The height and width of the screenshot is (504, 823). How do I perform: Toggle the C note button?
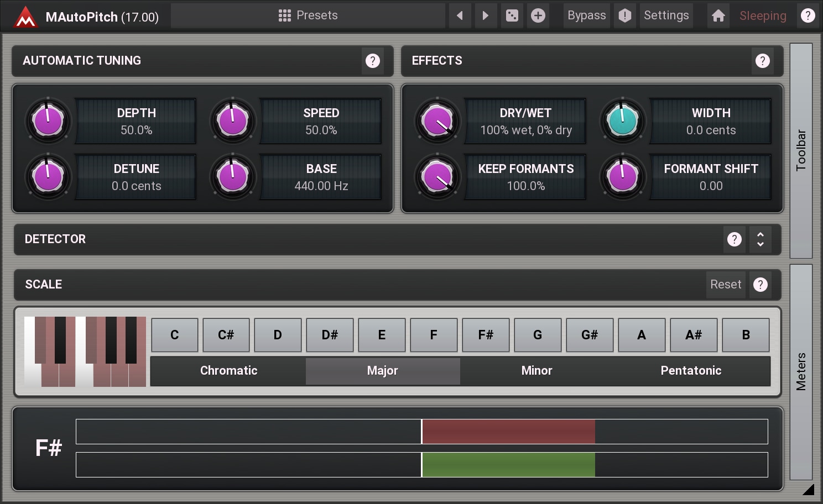174,335
